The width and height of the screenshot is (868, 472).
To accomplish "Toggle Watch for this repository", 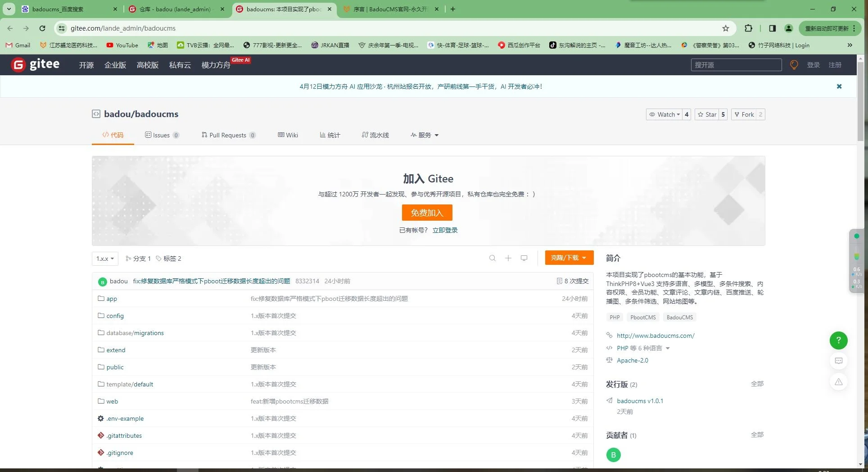I will (x=665, y=114).
